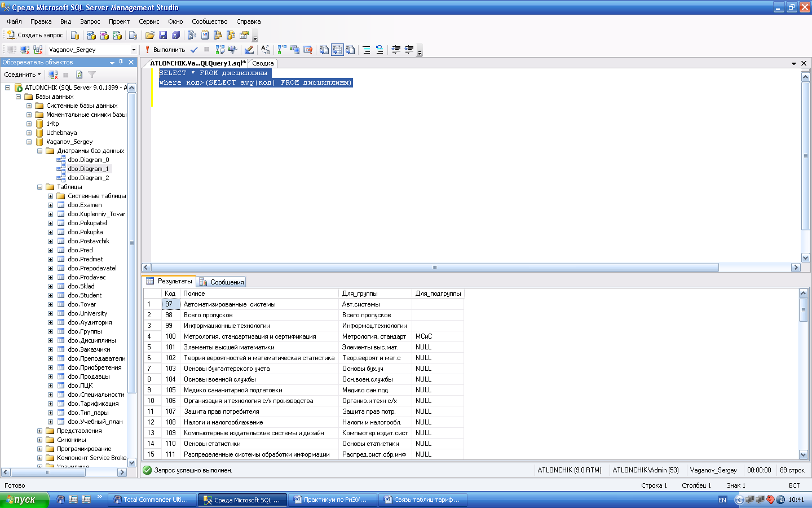Select Results to Grid icon
812x508 pixels.
tap(337, 50)
